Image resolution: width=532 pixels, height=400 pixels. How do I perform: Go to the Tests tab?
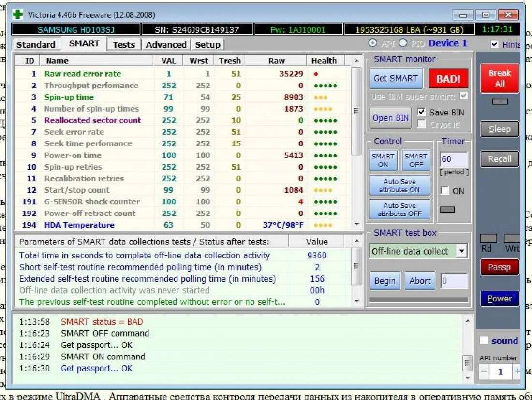tap(124, 45)
